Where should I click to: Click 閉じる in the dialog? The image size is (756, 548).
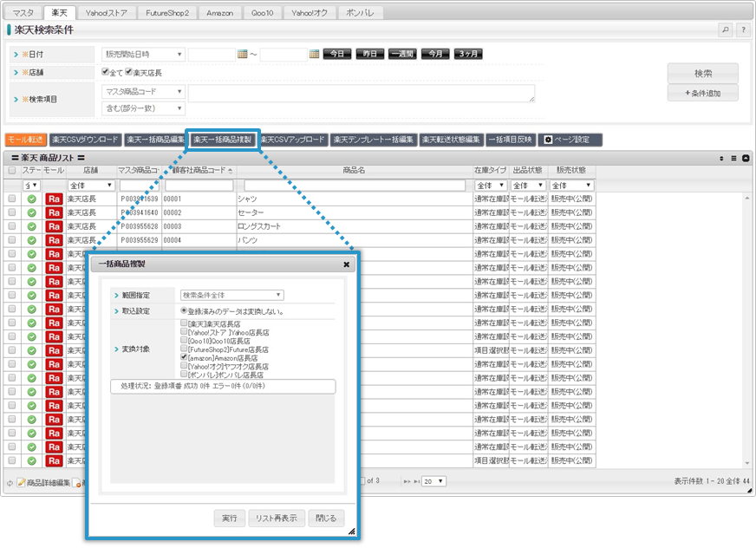tap(326, 519)
